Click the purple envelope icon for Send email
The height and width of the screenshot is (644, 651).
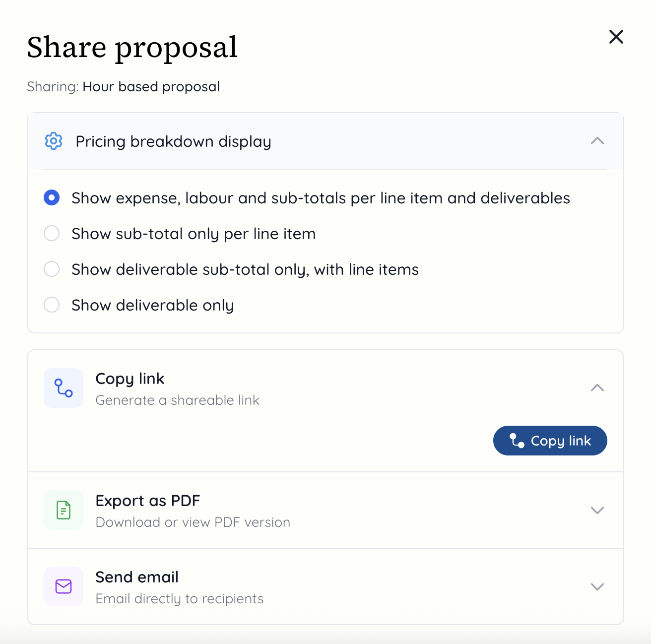63,586
